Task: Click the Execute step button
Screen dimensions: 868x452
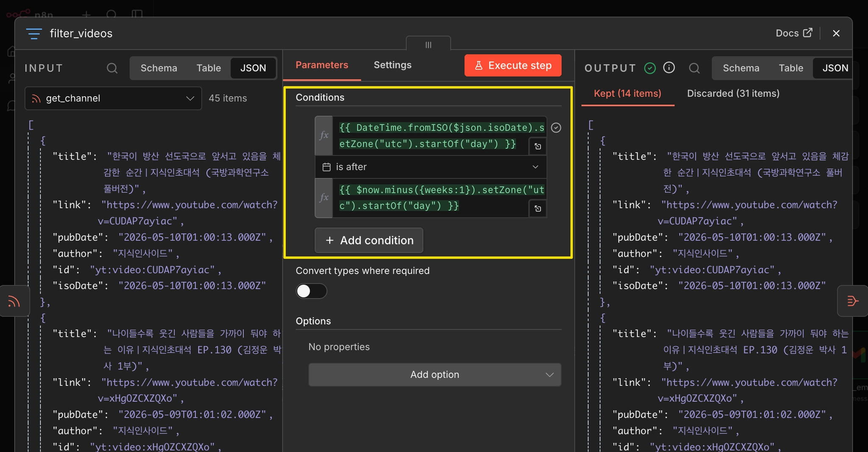Action: coord(513,65)
